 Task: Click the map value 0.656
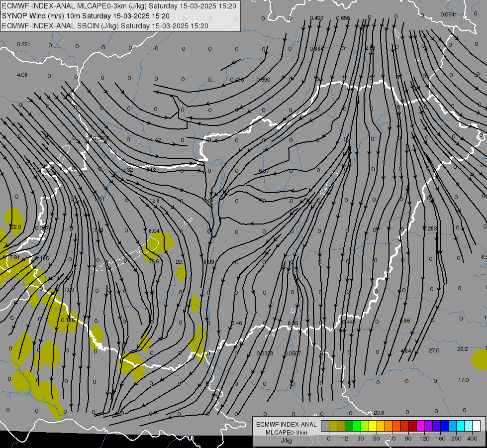pyautogui.click(x=343, y=18)
